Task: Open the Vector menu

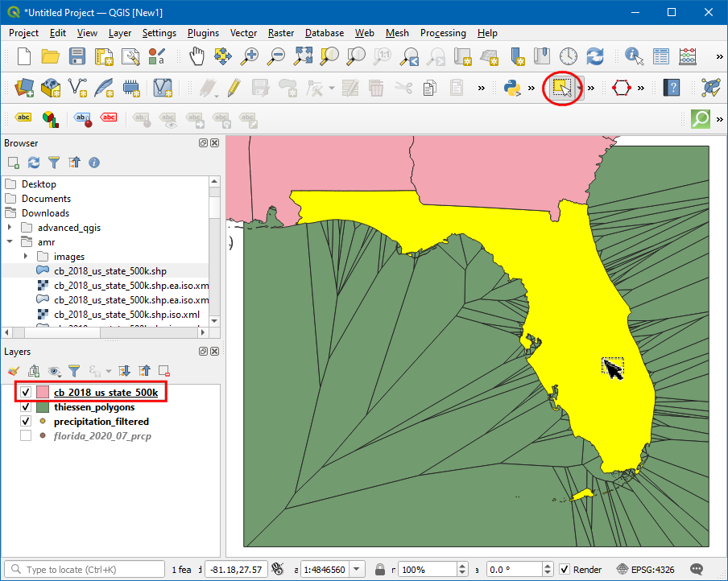Action: (x=243, y=33)
